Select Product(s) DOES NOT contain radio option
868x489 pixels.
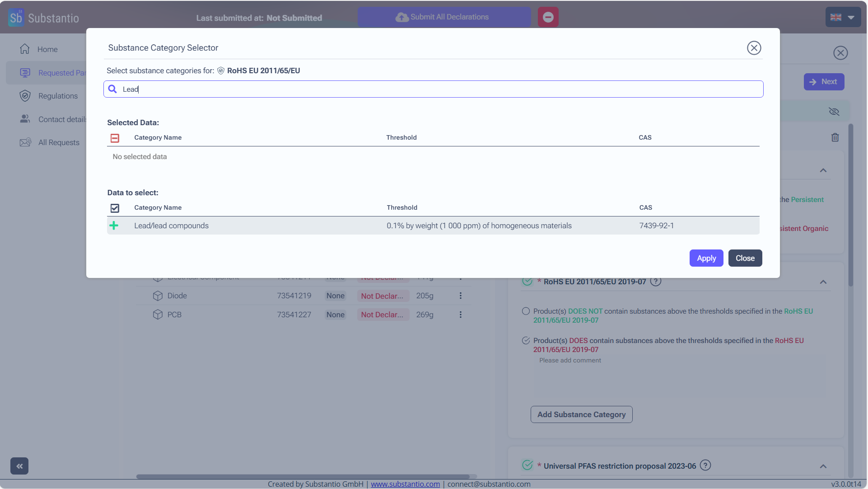coord(526,311)
